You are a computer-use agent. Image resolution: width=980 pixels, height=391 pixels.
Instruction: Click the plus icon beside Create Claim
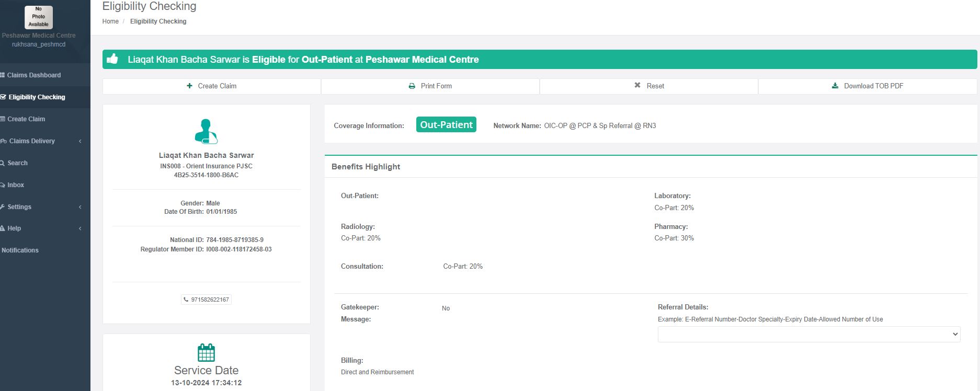coord(189,86)
